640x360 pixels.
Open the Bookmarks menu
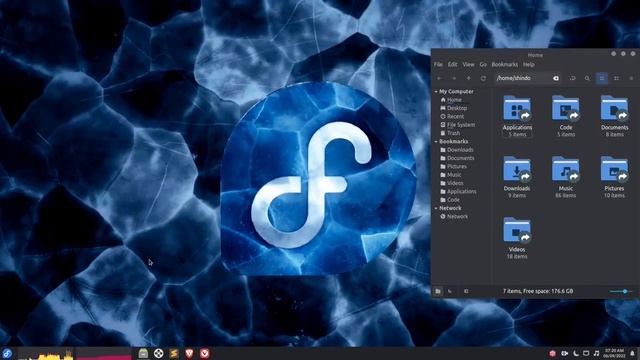pos(504,64)
